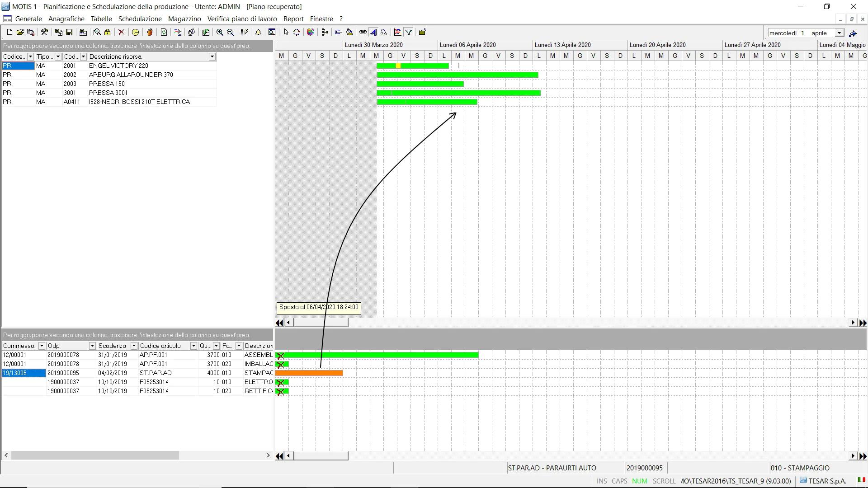The image size is (868, 488).
Task: Expand the date picker dropdown in toolbar
Action: point(839,33)
